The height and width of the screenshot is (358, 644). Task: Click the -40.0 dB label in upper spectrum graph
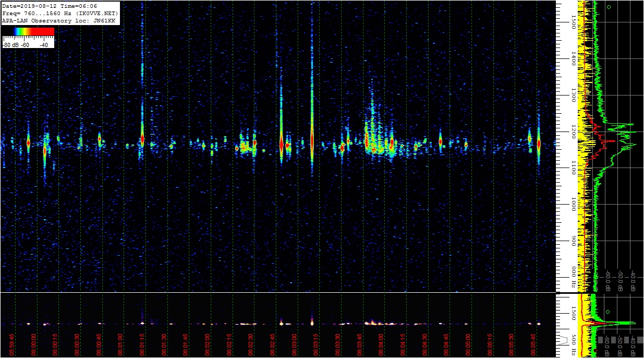(633, 281)
